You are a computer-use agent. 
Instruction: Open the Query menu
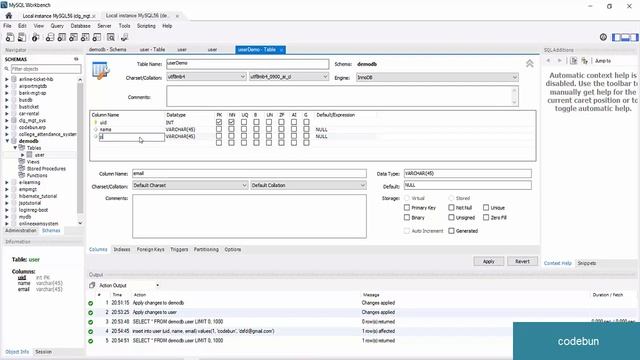(x=57, y=26)
